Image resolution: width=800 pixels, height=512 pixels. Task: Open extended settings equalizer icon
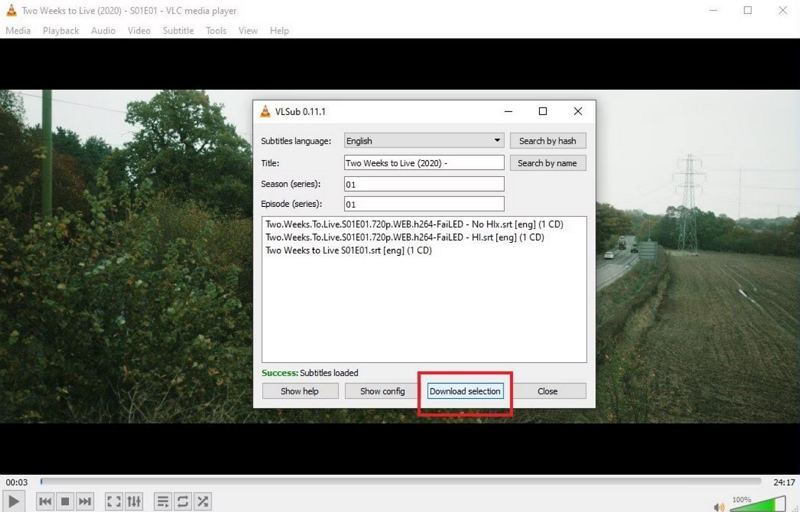point(134,501)
